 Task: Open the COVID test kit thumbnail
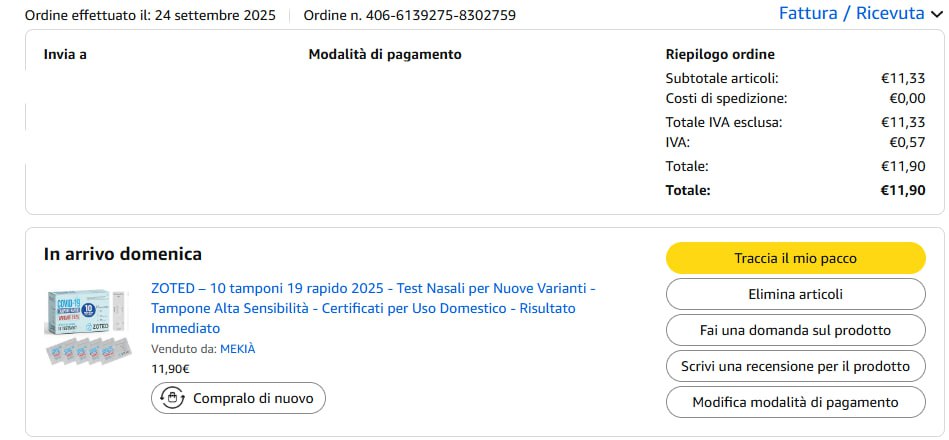coord(91,325)
